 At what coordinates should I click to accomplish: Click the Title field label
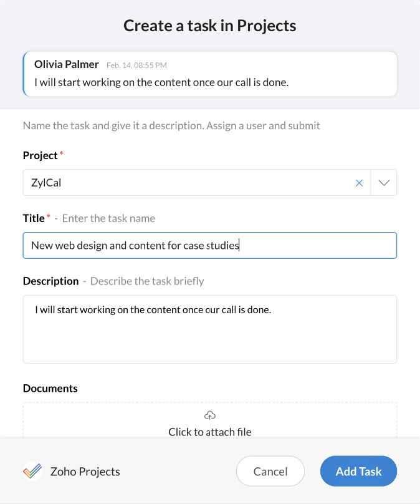34,218
